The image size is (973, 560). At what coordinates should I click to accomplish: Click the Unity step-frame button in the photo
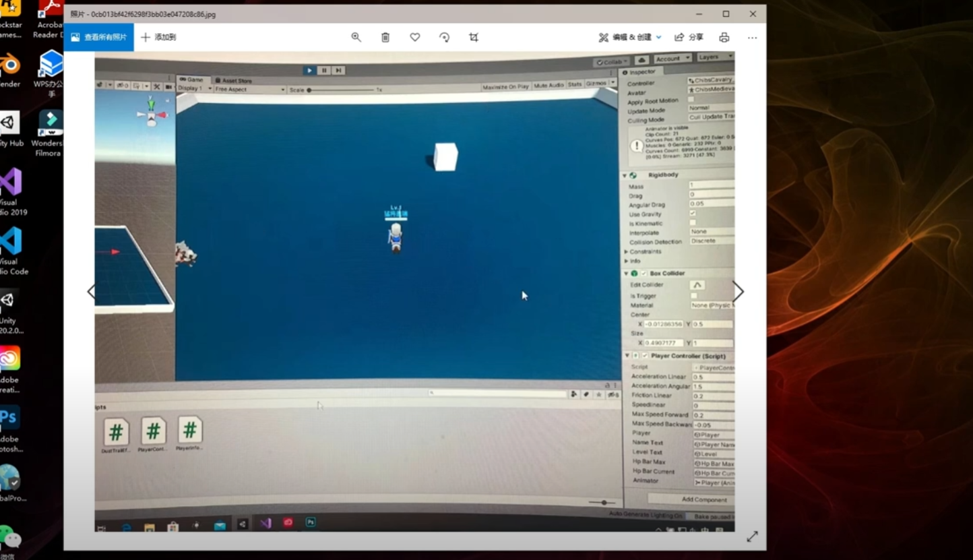coord(339,70)
